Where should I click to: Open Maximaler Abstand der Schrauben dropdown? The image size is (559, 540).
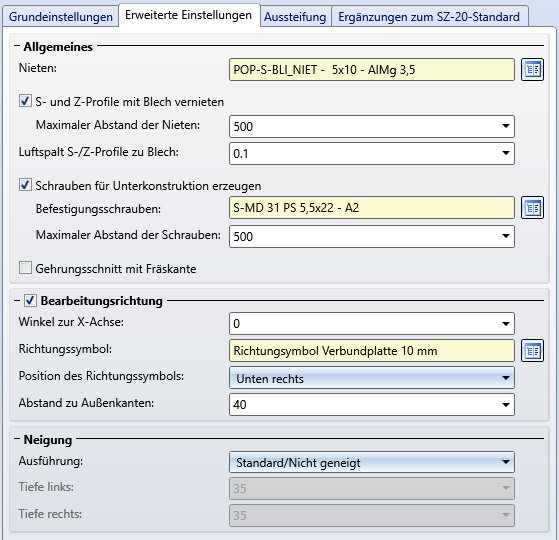[506, 236]
